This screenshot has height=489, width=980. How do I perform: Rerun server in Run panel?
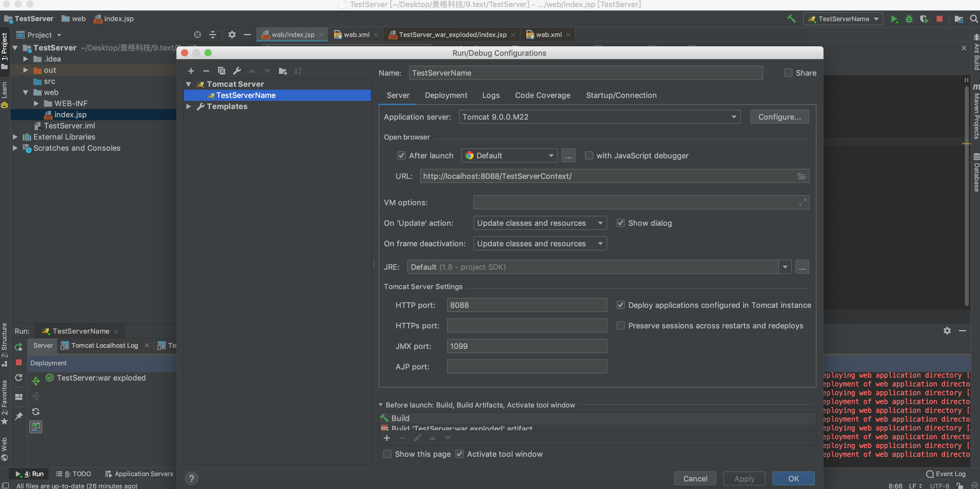(18, 347)
